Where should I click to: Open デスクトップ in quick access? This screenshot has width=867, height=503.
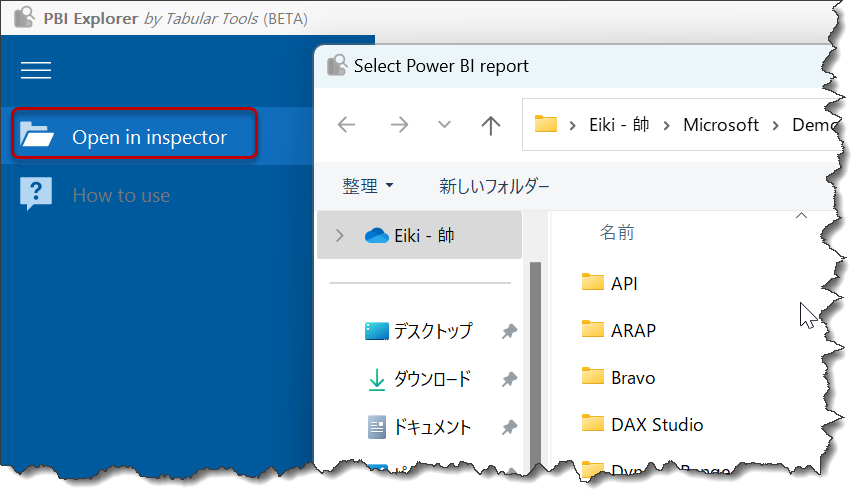433,331
